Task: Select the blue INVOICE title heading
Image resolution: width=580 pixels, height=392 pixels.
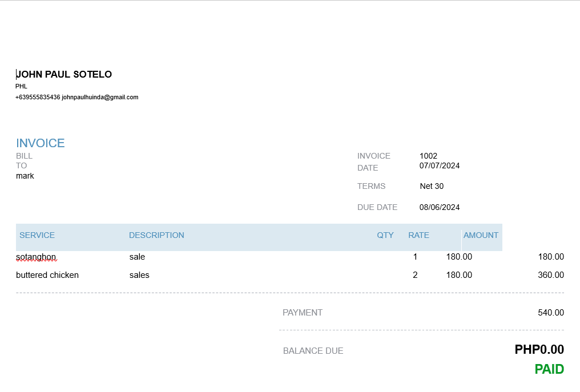Action: tap(41, 143)
